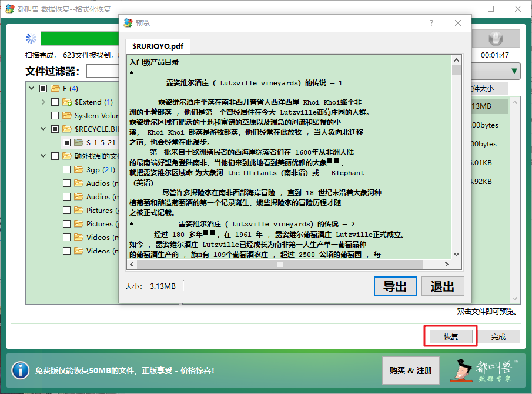Check the 3gp folder checkbox
532x394 pixels.
(x=67, y=170)
